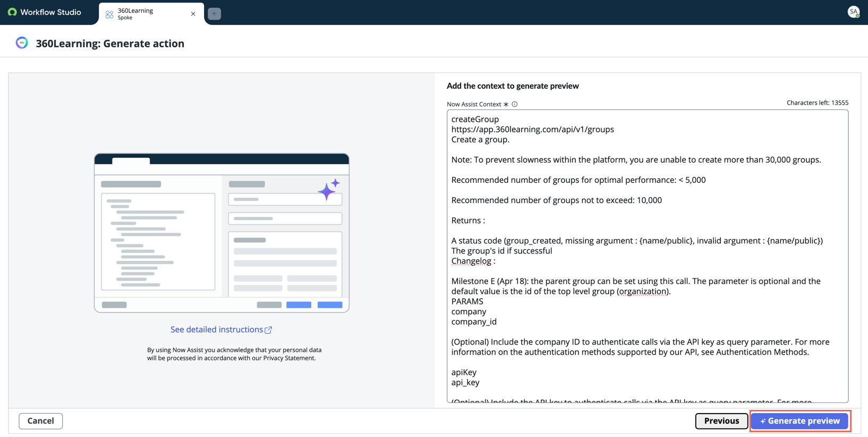Click the Privacy Statement acknowledgement text

pyautogui.click(x=234, y=354)
